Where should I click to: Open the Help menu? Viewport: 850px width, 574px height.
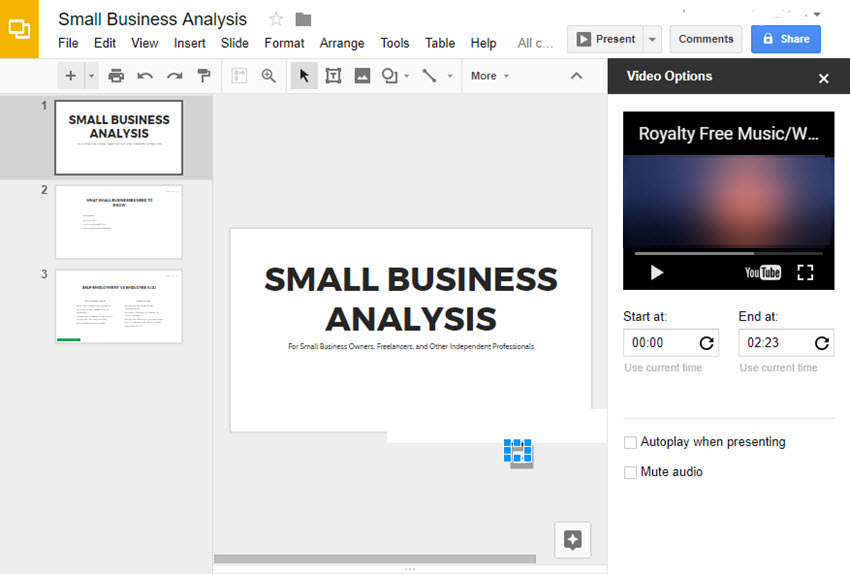point(483,43)
